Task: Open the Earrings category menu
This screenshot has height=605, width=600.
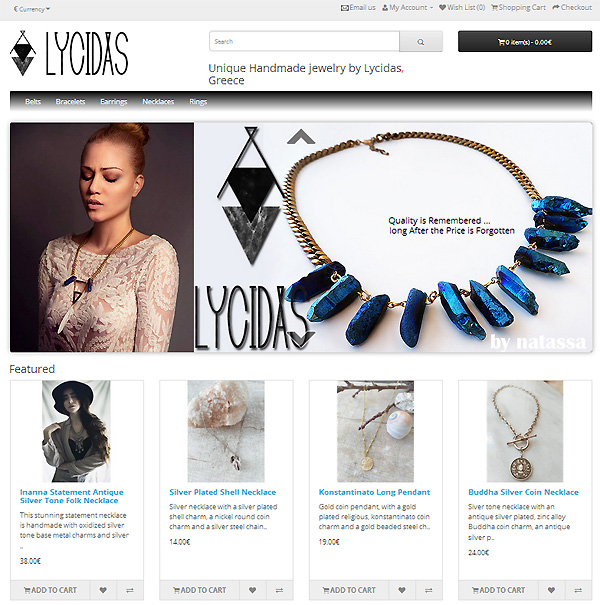Action: 113,101
